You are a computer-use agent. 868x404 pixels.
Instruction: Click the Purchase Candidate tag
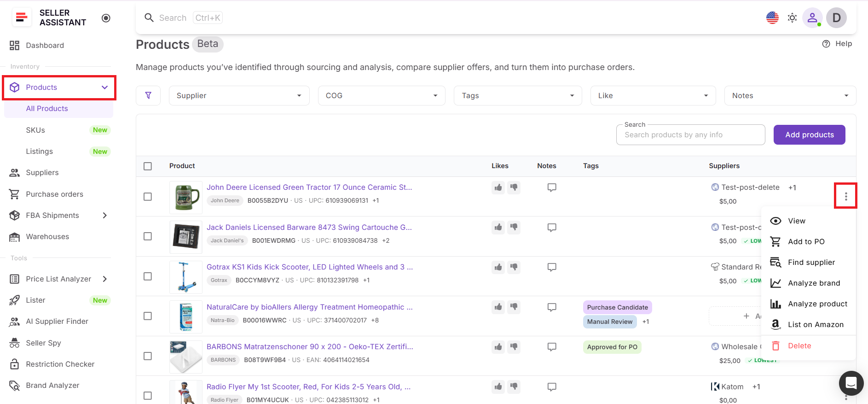617,307
